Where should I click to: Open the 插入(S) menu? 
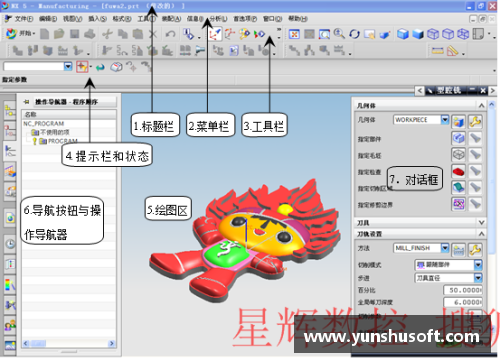click(x=97, y=19)
